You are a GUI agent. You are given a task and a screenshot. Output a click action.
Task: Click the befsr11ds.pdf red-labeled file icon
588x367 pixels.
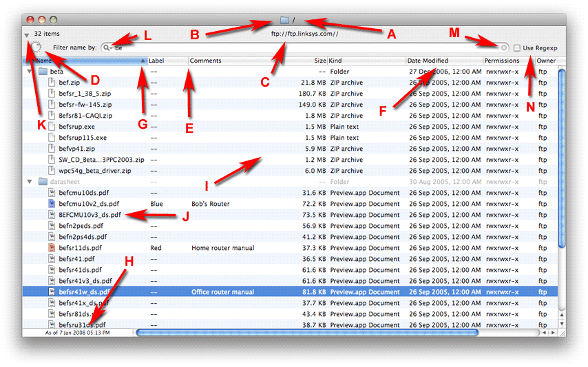click(x=52, y=248)
